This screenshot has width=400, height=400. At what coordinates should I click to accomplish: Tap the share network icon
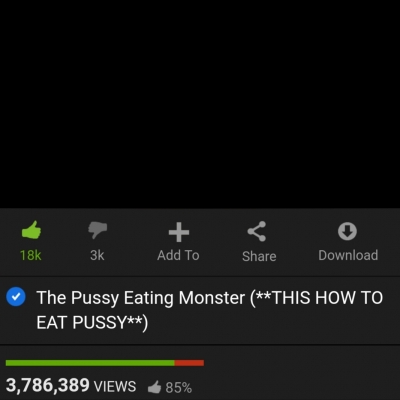tap(257, 231)
